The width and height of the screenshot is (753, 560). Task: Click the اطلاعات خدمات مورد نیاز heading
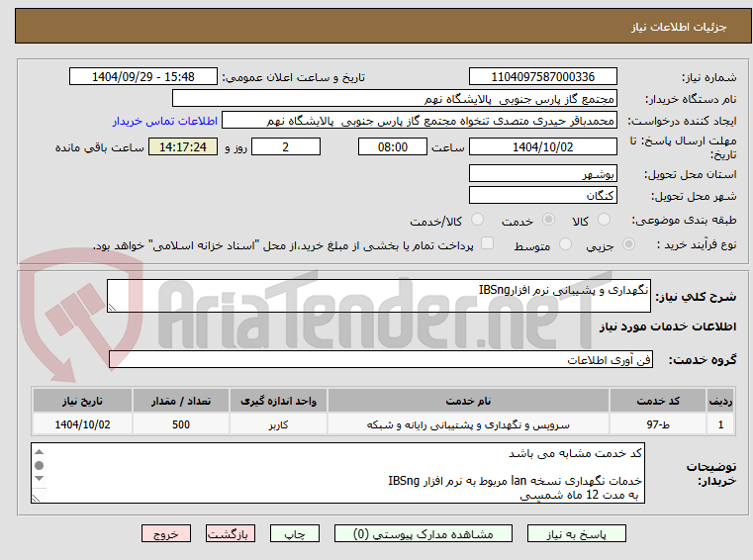coord(668,327)
